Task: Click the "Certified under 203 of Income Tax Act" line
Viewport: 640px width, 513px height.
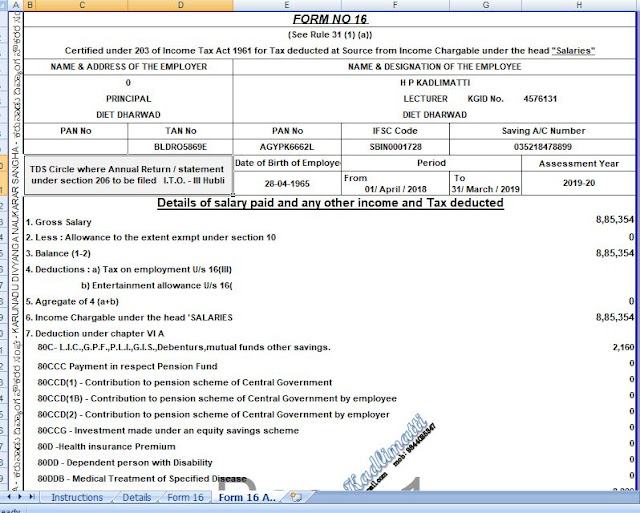Action: (x=330, y=51)
